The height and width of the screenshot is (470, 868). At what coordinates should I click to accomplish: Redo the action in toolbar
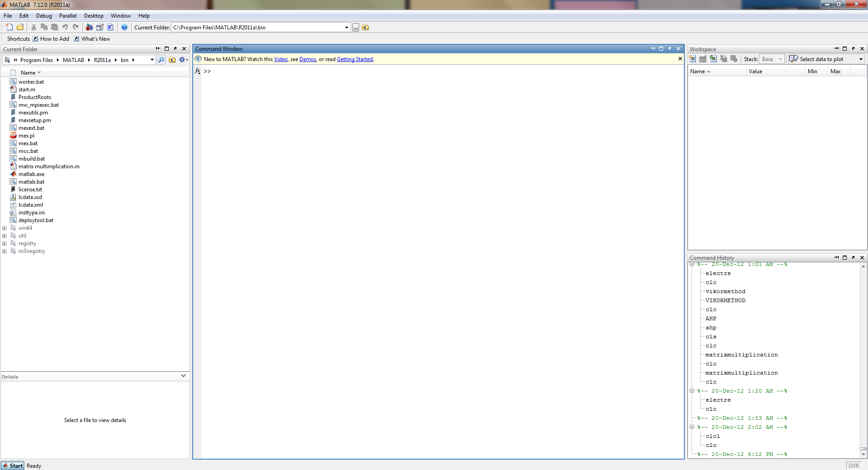click(76, 27)
